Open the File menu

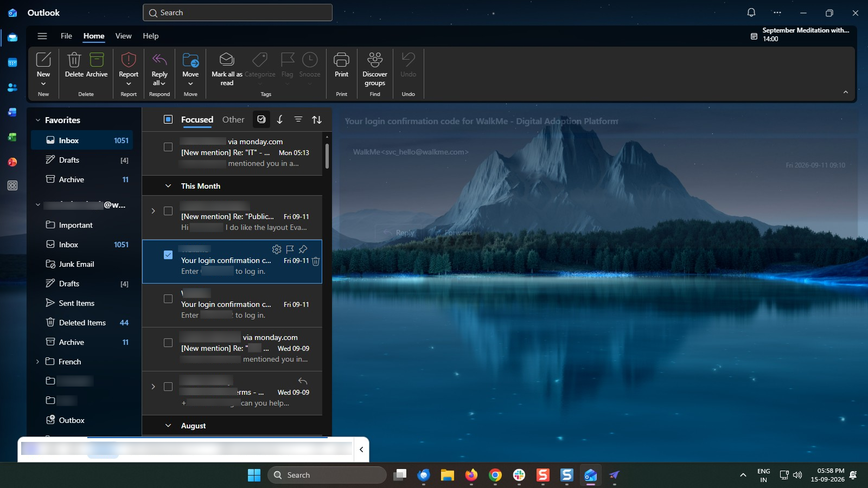click(x=66, y=36)
